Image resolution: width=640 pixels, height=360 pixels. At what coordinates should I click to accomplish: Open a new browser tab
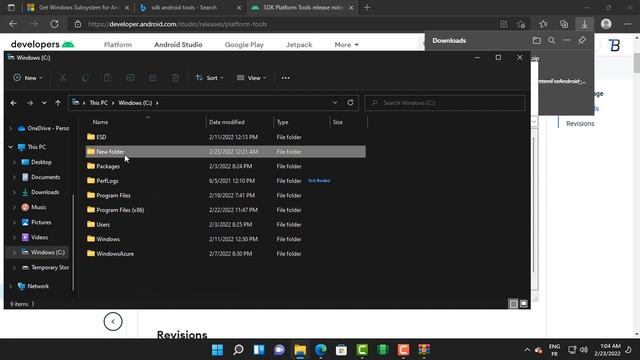tap(367, 7)
